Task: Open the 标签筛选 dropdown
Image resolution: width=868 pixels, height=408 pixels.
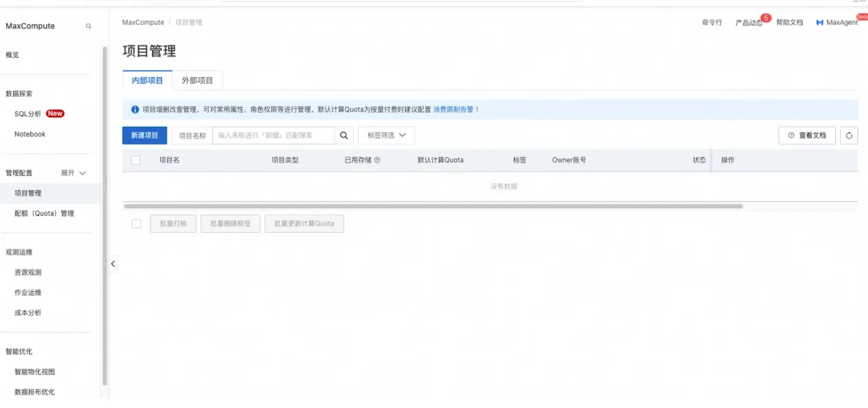Action: coord(386,136)
